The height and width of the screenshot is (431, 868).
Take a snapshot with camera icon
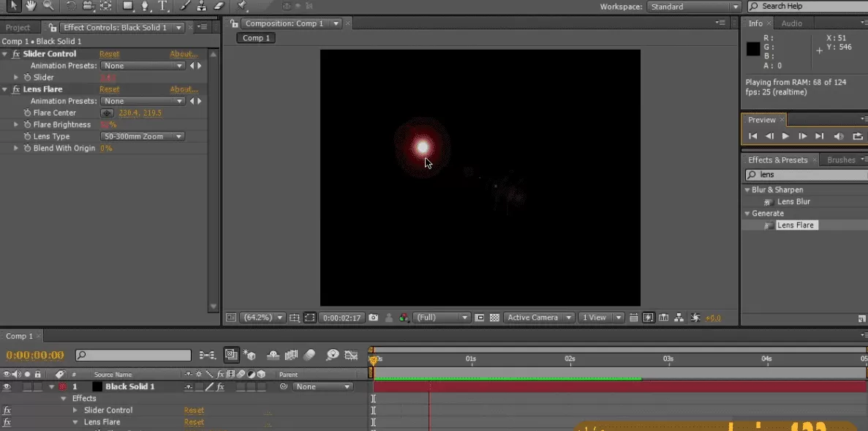[x=374, y=318]
